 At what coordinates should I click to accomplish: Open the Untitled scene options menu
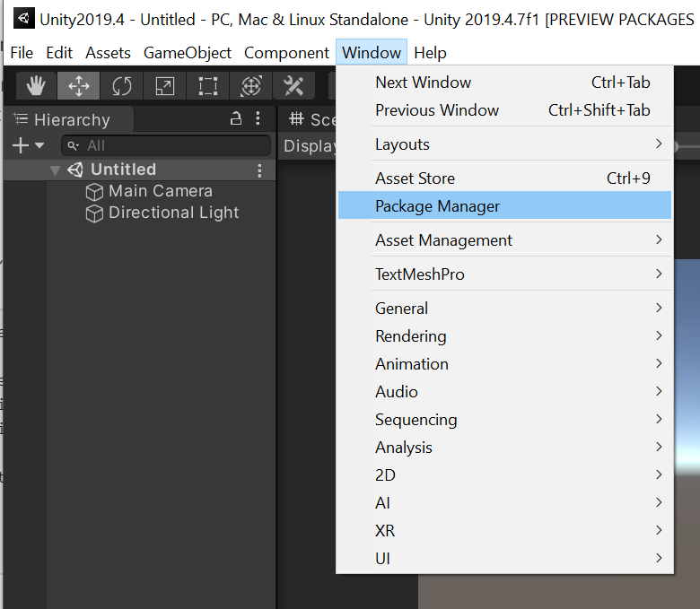tap(259, 170)
